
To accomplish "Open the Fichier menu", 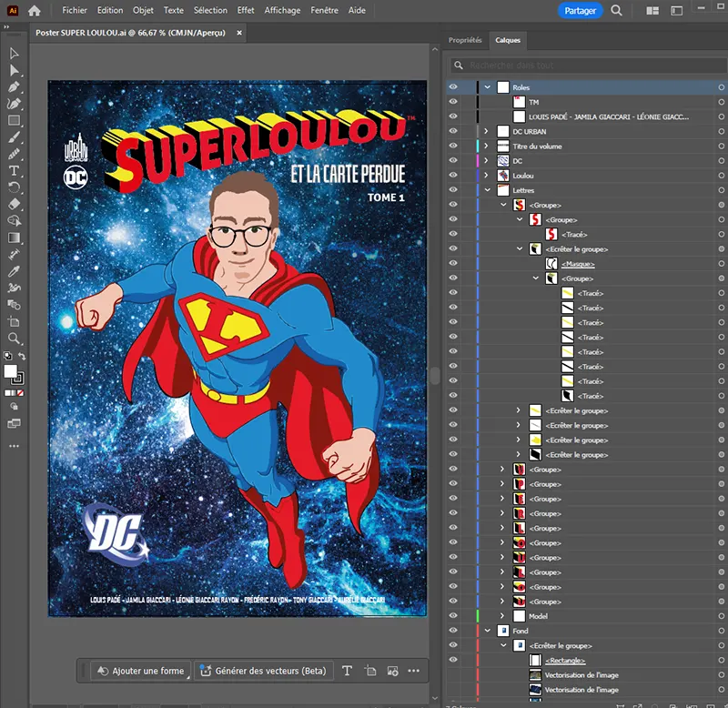I will (x=75, y=10).
